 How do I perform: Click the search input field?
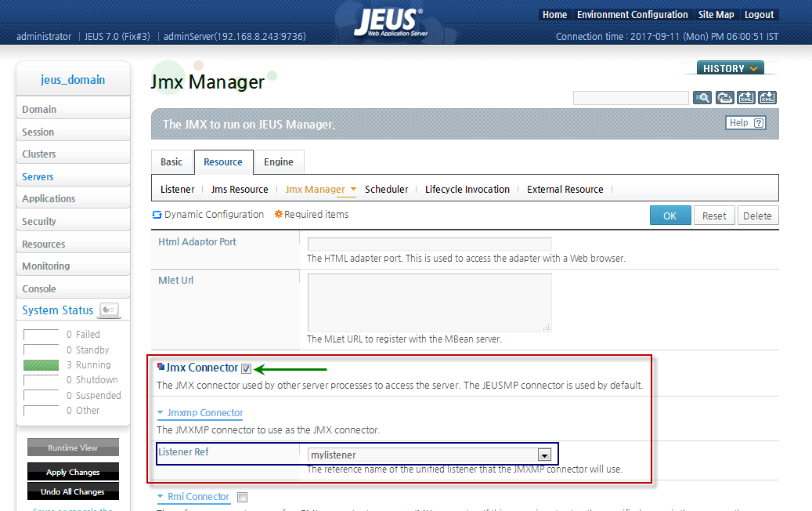coord(631,97)
